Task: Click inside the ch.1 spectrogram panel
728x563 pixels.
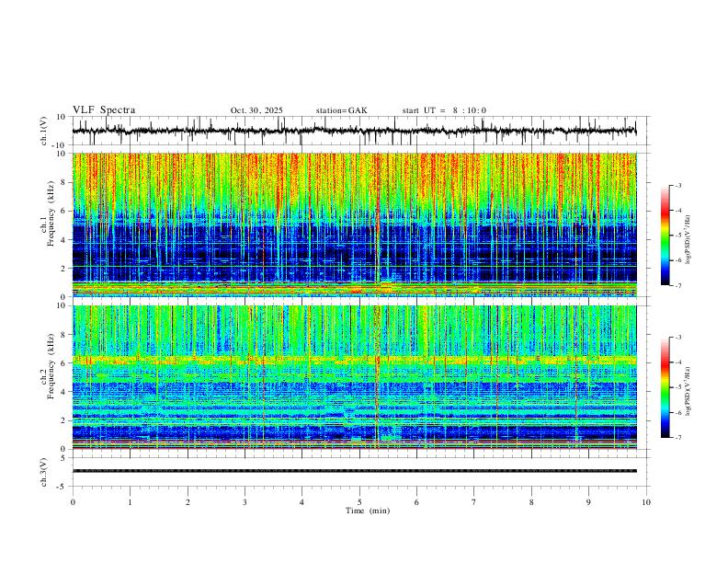Action: [354, 224]
